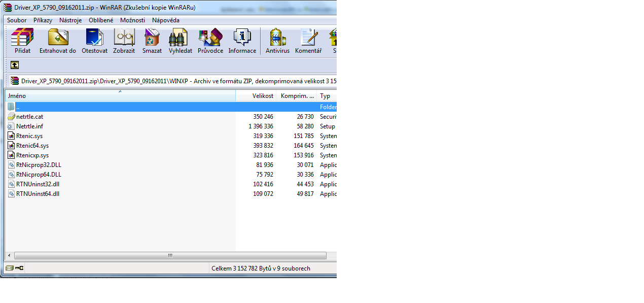
Task: Click the compressed size value 30 071
Action: pos(305,165)
